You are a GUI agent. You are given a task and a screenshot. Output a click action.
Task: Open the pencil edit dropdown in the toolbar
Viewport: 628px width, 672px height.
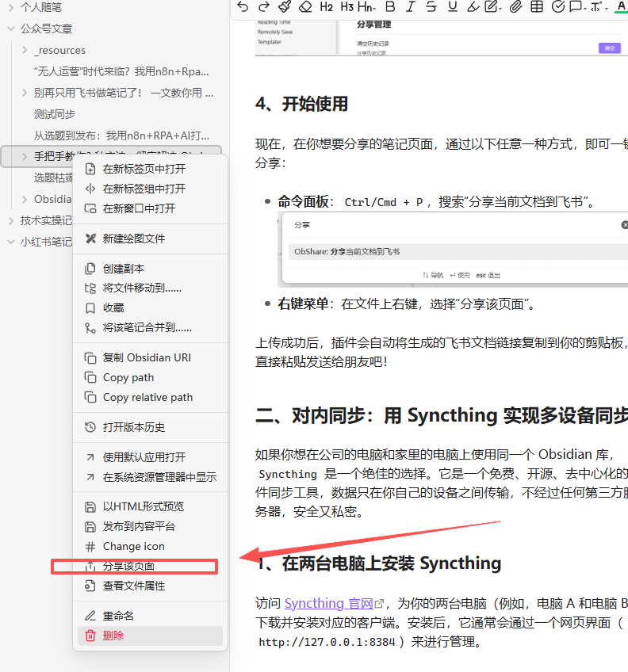(493, 7)
